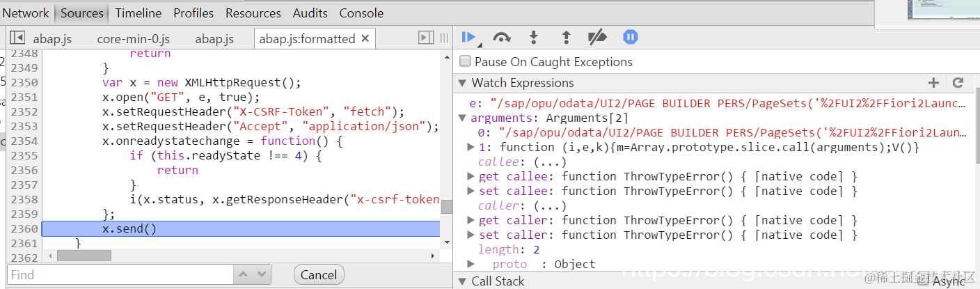Cancel the find bar
This screenshot has height=289, width=980.
pyautogui.click(x=319, y=274)
